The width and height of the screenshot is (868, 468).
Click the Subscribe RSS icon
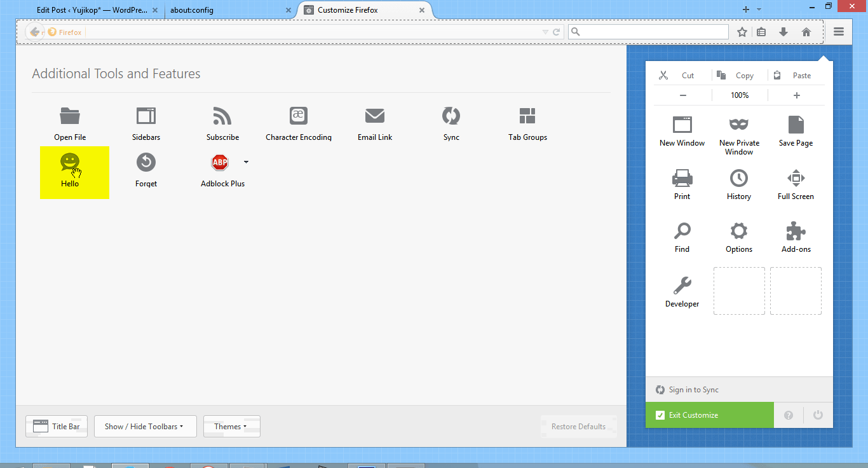tap(222, 116)
